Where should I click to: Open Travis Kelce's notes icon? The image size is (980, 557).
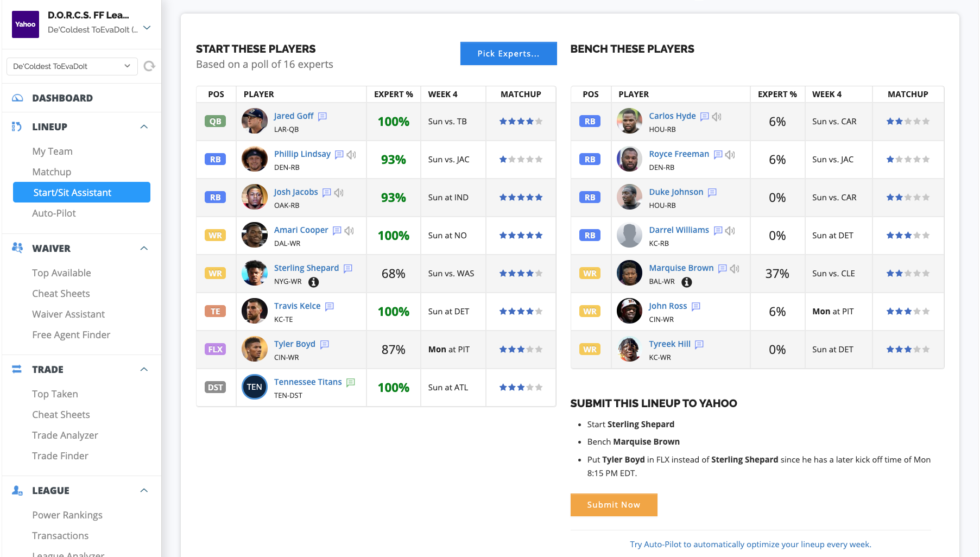coord(330,306)
